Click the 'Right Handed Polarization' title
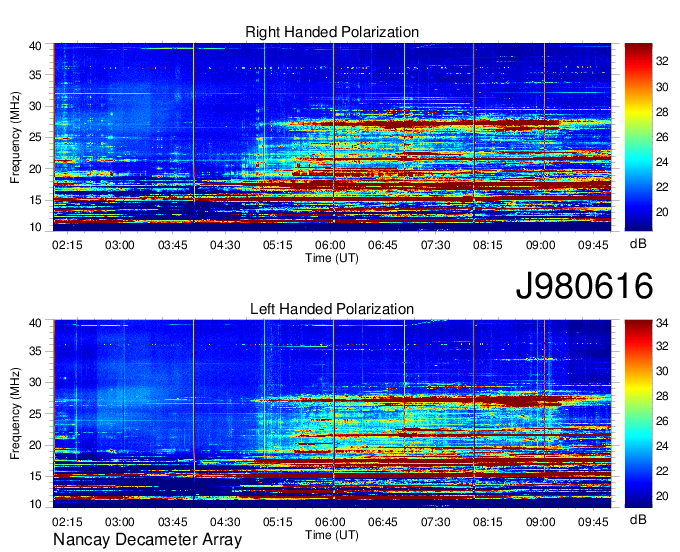 click(x=332, y=32)
